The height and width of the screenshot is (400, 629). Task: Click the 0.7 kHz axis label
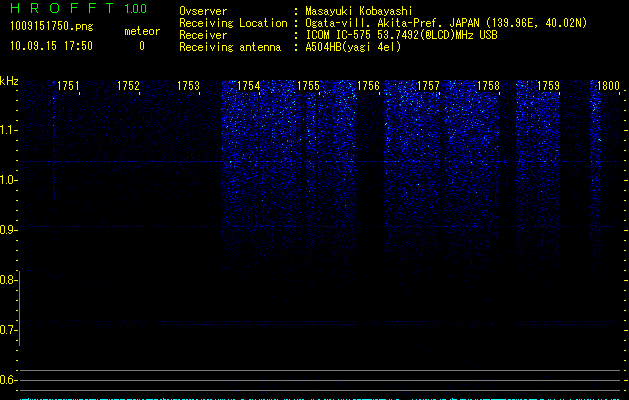7,330
